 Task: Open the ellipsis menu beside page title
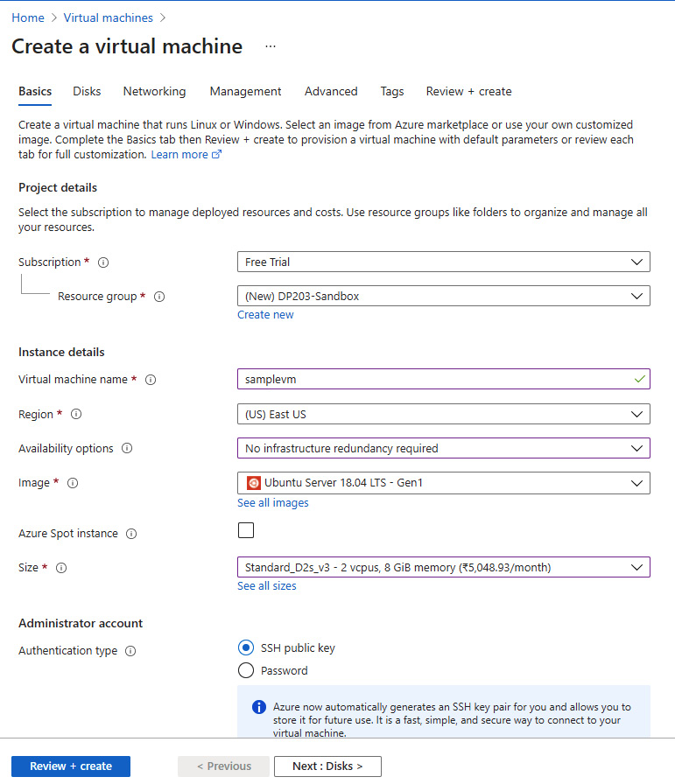(x=271, y=46)
